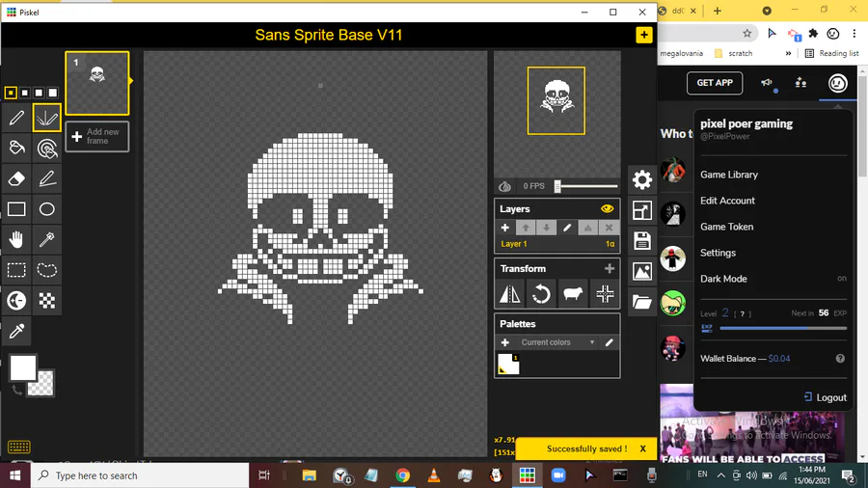Select the Circle tool
The width and height of the screenshot is (868, 488).
click(47, 209)
